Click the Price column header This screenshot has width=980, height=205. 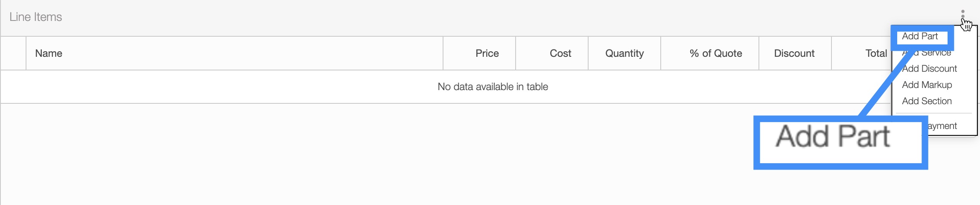point(487,53)
